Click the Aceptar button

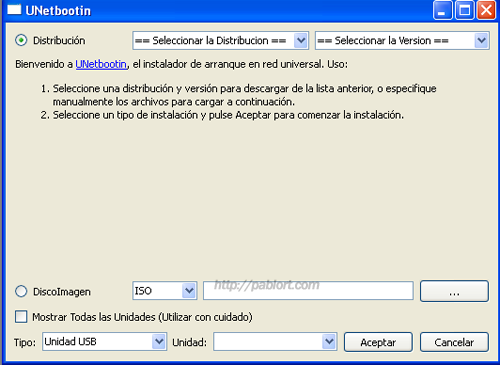pos(378,342)
